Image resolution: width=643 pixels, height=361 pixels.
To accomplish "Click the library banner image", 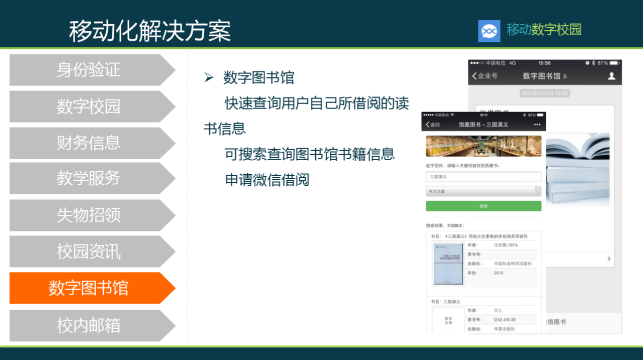I will [x=483, y=146].
